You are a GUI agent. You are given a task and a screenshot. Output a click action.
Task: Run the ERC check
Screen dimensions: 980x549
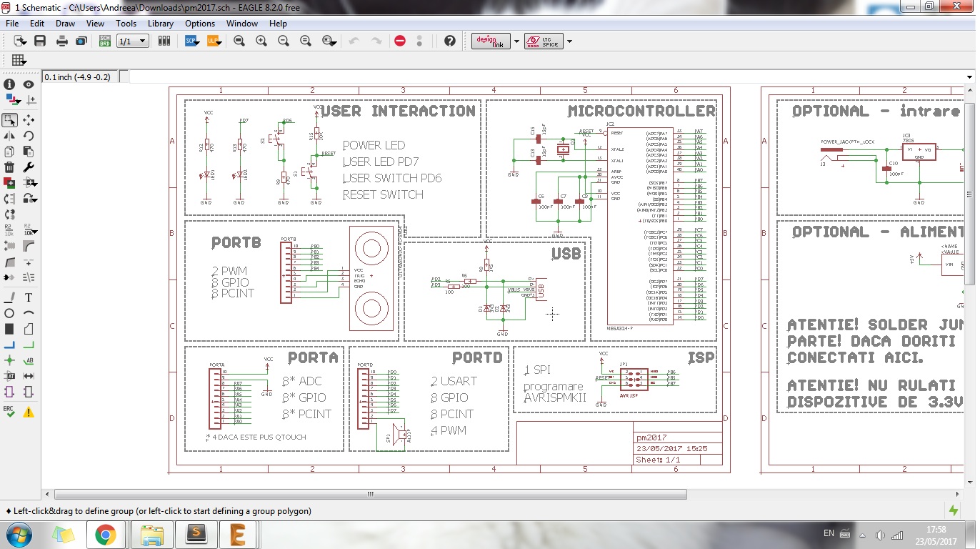pyautogui.click(x=9, y=412)
